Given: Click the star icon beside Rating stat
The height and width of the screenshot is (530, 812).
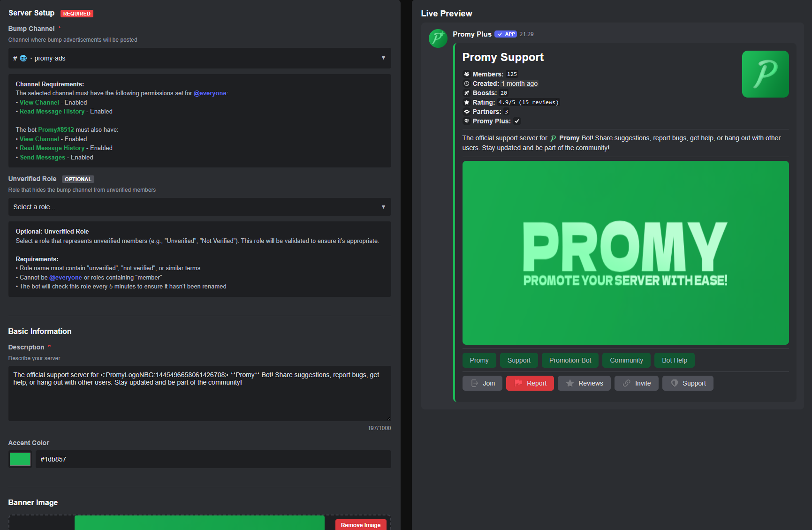Looking at the screenshot, I should 466,102.
